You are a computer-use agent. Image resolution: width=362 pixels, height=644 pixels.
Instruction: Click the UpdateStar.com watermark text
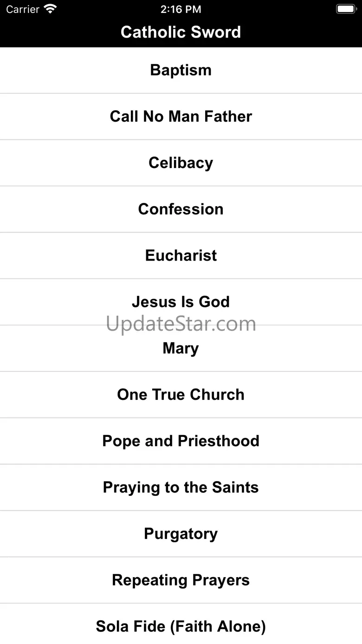pos(181,324)
